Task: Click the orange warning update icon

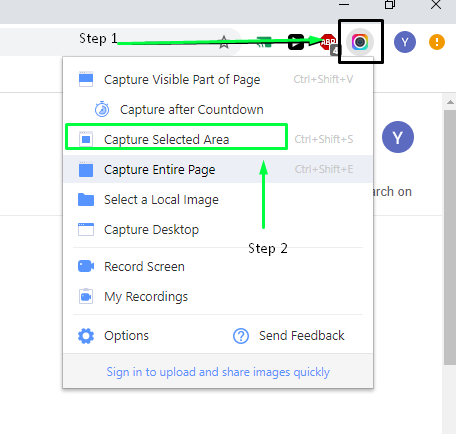Action: tap(437, 42)
